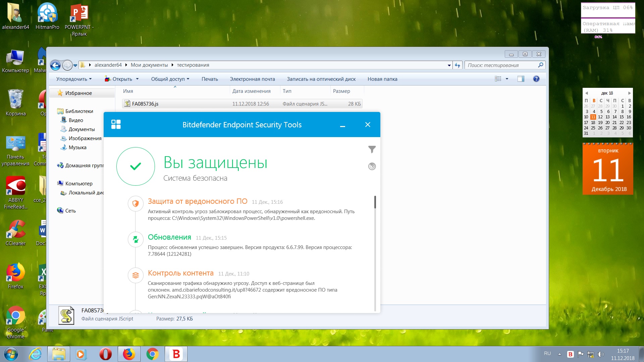Click the Печать toolbar item

pos(210,79)
